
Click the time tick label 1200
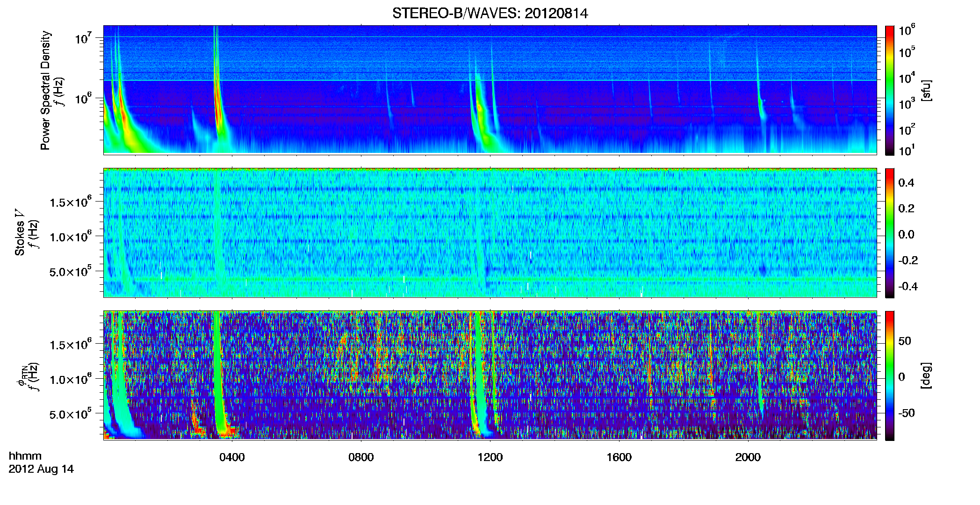point(490,457)
